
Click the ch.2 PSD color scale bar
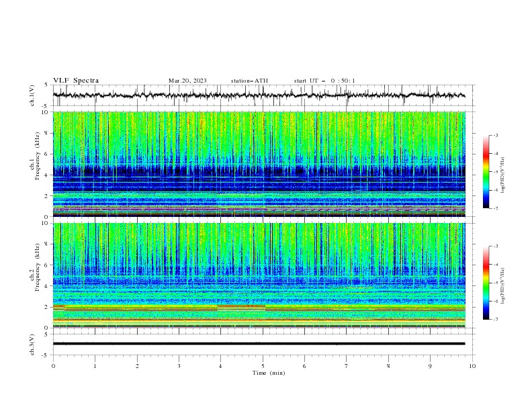pyautogui.click(x=486, y=283)
